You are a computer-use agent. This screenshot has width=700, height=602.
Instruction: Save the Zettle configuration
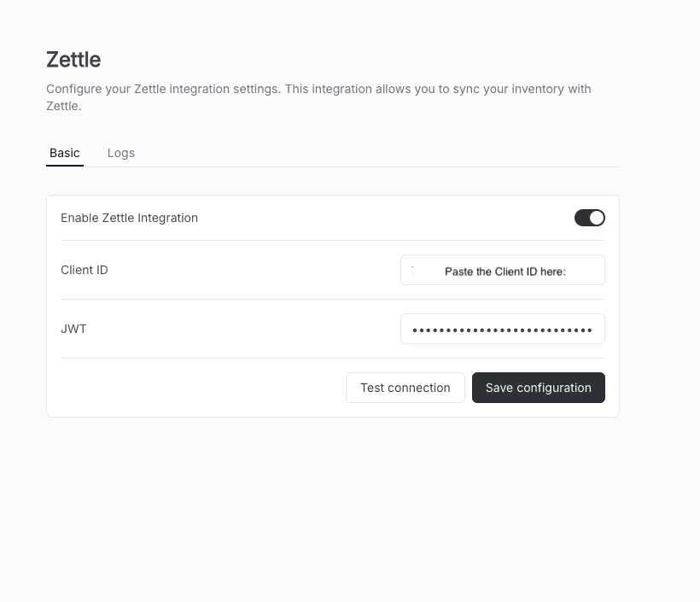pos(538,388)
